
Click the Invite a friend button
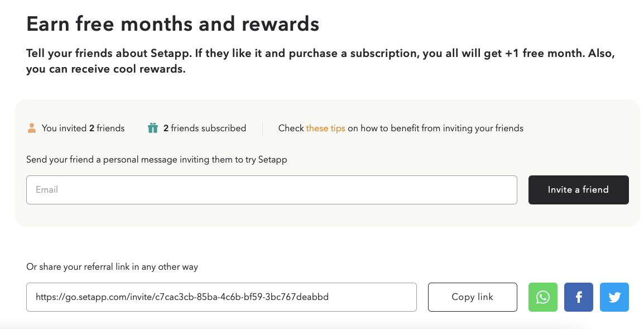(x=578, y=189)
